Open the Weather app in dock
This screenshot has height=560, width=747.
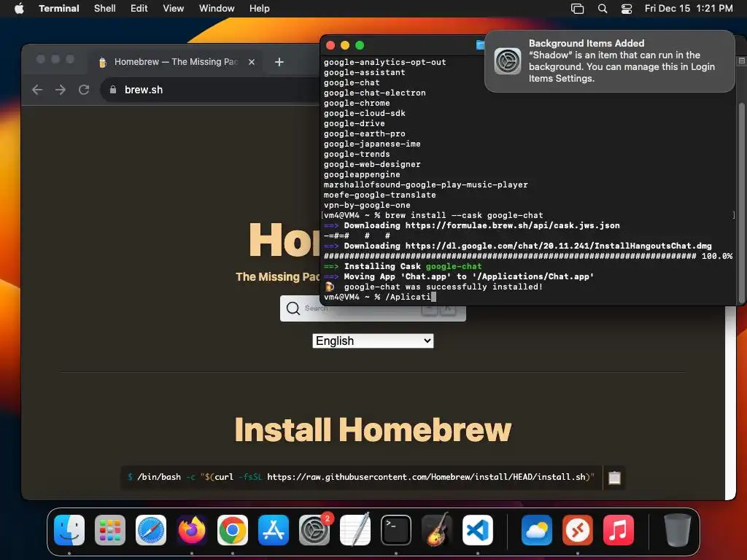pyautogui.click(x=537, y=530)
